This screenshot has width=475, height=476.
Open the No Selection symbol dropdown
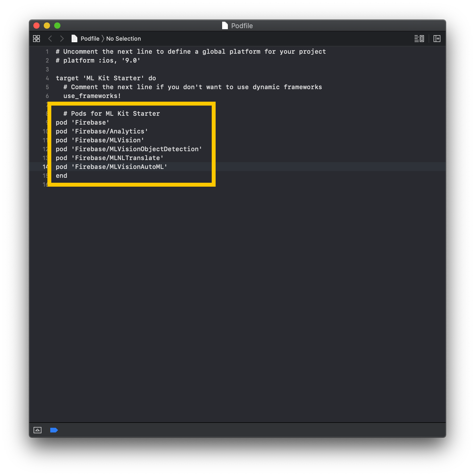click(123, 39)
